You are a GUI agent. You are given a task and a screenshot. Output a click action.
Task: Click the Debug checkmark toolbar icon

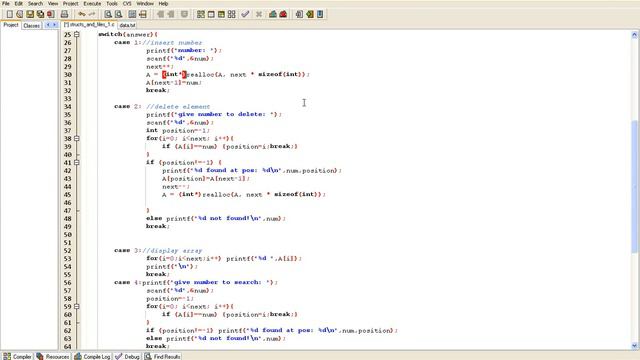tap(245, 14)
